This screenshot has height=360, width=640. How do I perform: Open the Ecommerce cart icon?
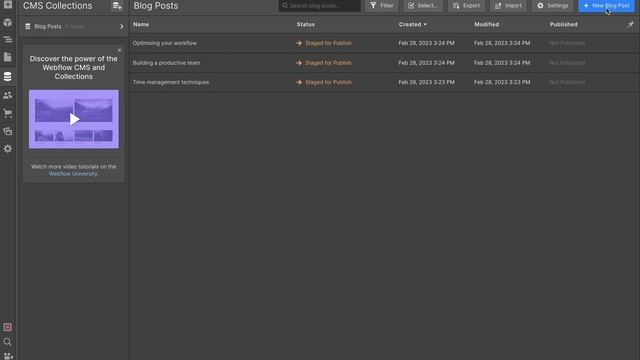pyautogui.click(x=7, y=113)
